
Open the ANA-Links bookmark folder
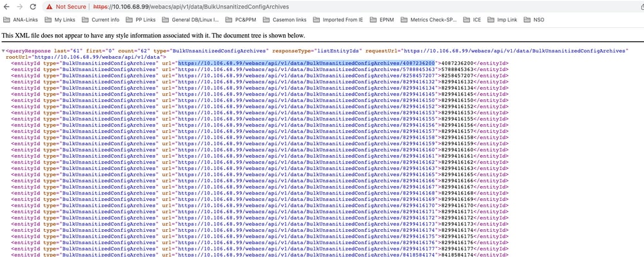point(20,19)
